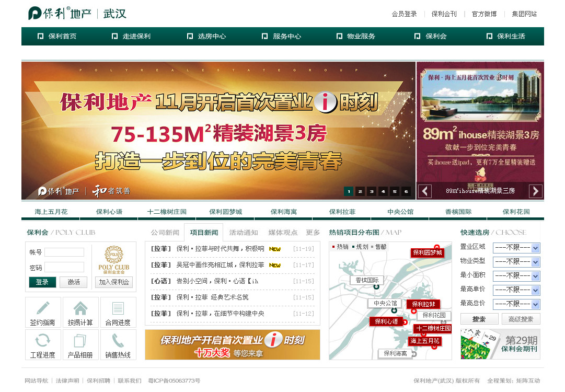The width and height of the screenshot is (565, 392).
Task: Open news 保利·拉菲 经典艺术名筑
Action: pos(212,297)
